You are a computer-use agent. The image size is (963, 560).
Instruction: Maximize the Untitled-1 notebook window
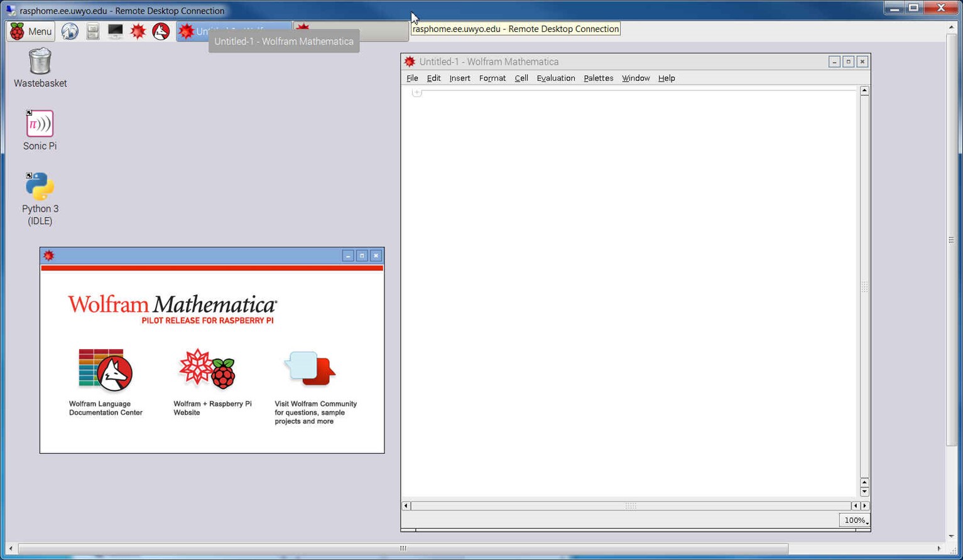coord(848,62)
